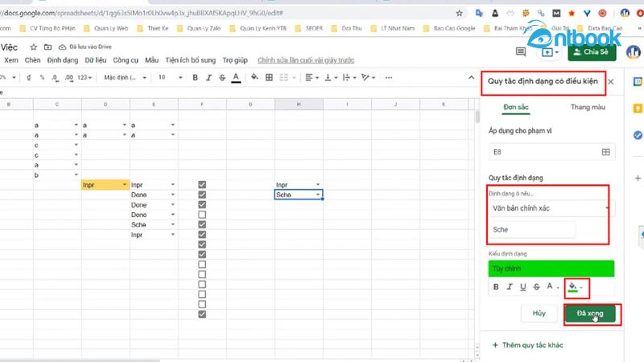This screenshot has width=644, height=362.
Task: Open the 'Định dạng' menu
Action: click(x=63, y=60)
